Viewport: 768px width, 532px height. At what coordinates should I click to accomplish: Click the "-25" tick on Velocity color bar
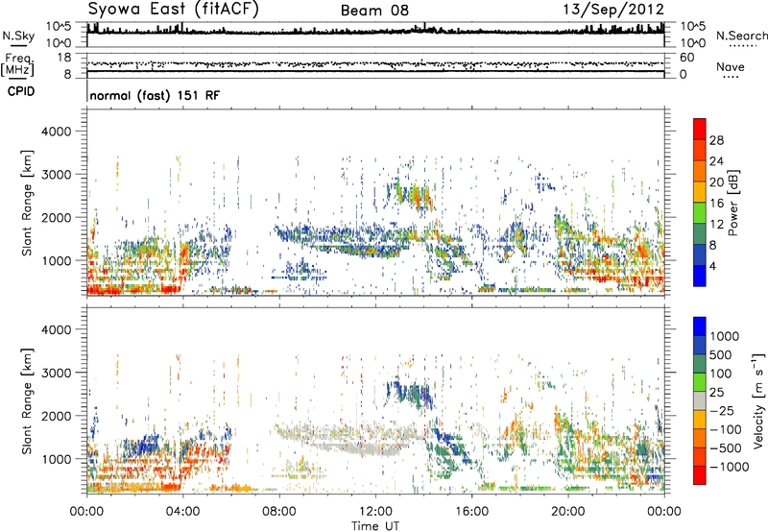[x=724, y=411]
